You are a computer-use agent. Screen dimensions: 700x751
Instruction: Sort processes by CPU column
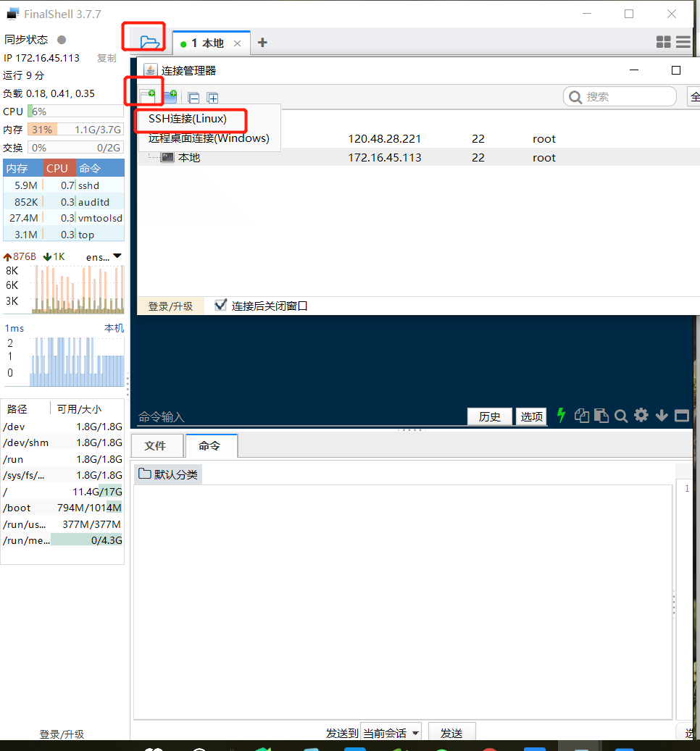[x=59, y=168]
